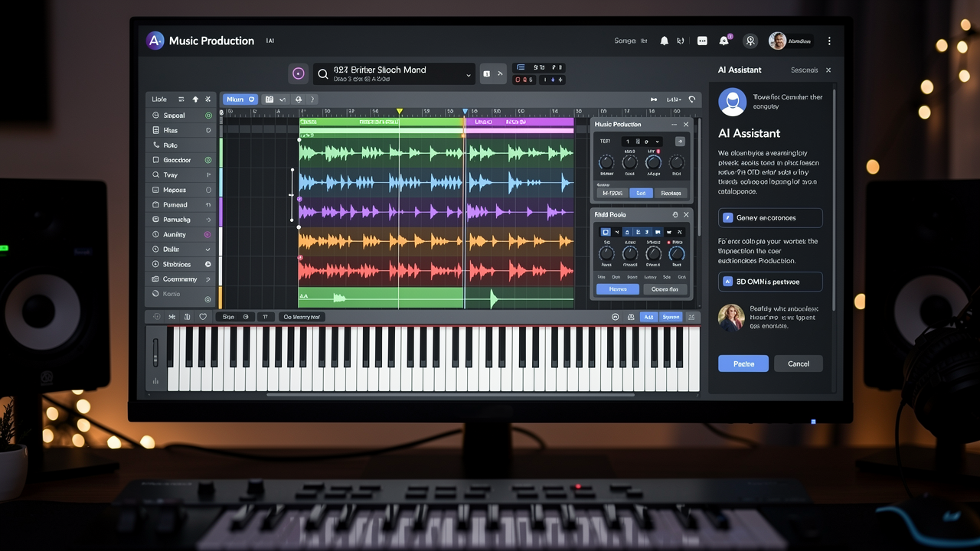Click the phone icon on the Rolo row
Viewport: 980px width, 551px height.
(x=156, y=145)
